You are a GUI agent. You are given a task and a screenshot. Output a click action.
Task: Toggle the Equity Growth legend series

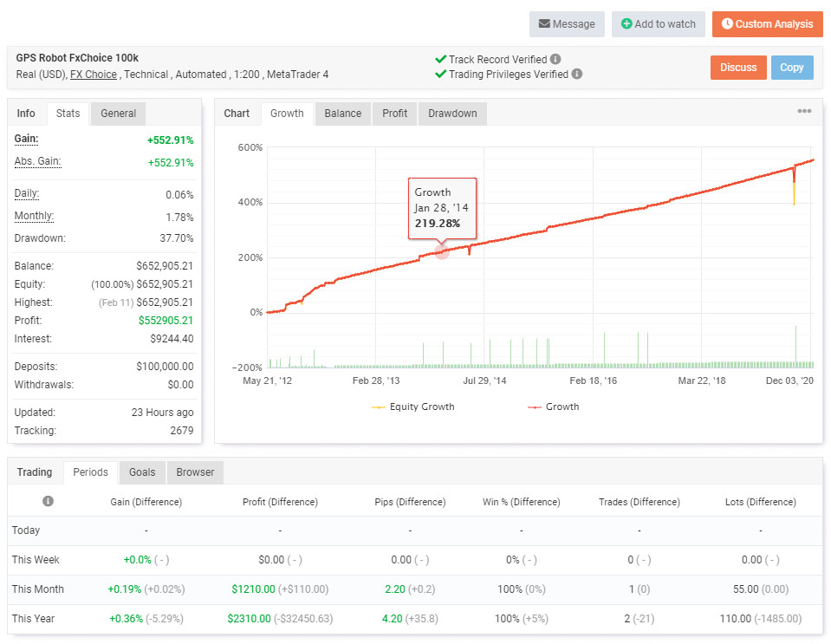coord(413,407)
